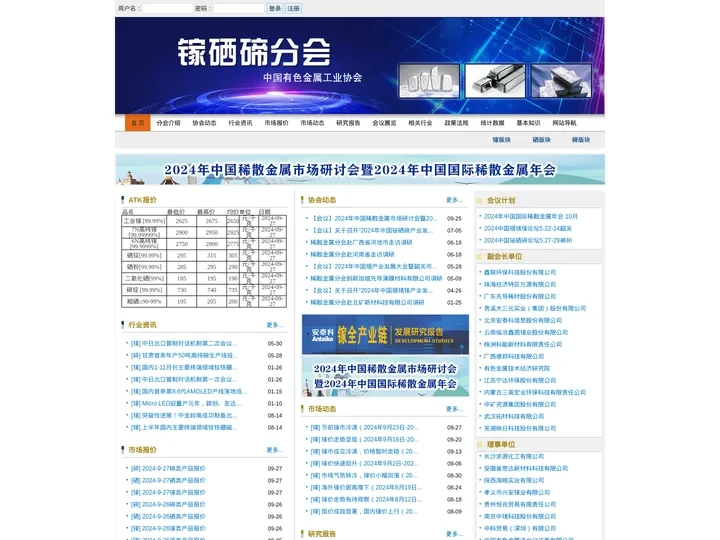Open 珠海经济特区方源有限公司 member link
This screenshot has width=720, height=540.
pyautogui.click(x=520, y=284)
